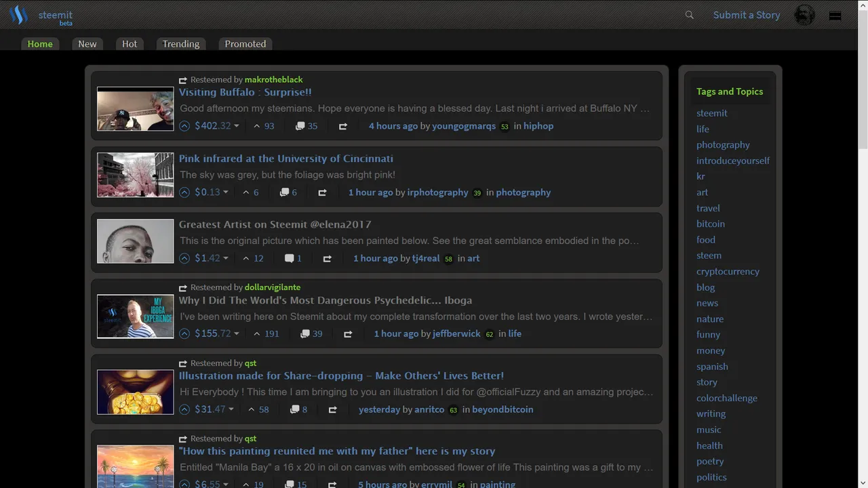
Task: Switch to the New tab
Action: tap(87, 44)
